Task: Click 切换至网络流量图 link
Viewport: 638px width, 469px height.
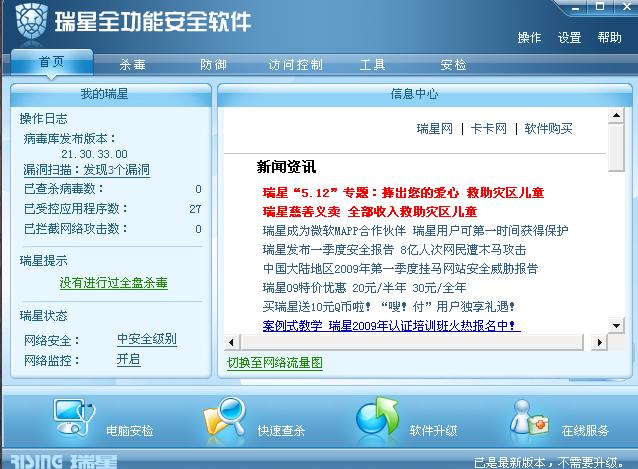Action: coord(275,362)
